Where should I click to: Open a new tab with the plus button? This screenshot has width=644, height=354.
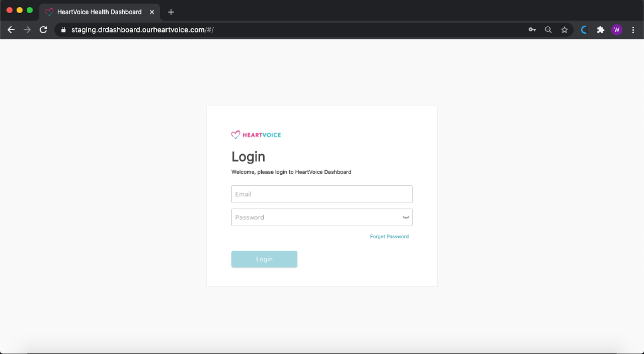click(171, 12)
